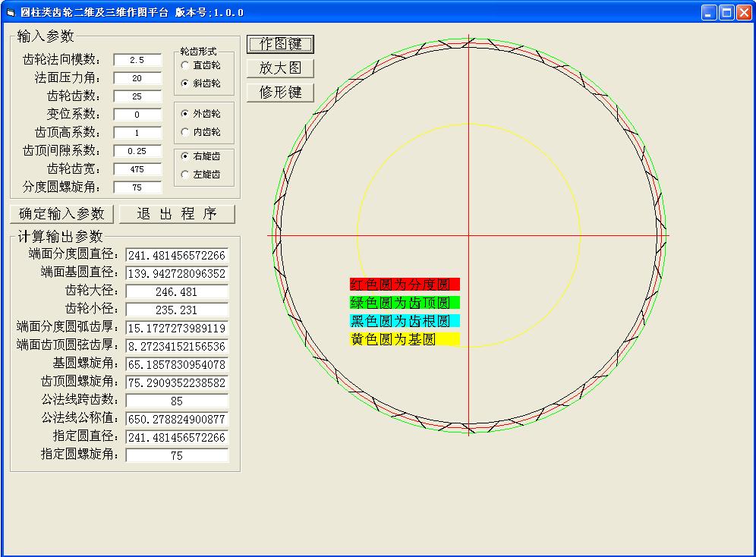Screen dimensions: 756x557
Task: Click the 端面齿顶圆弦齿厚 output field
Action: tap(177, 347)
